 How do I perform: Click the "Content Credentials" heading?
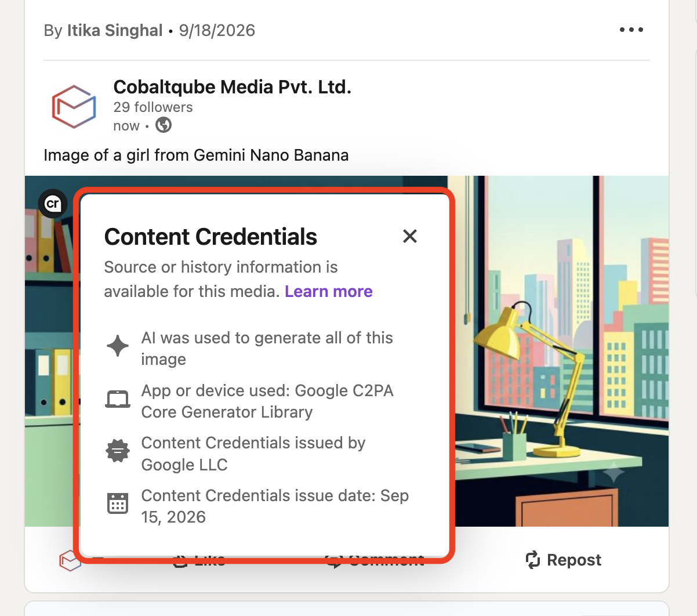click(210, 237)
